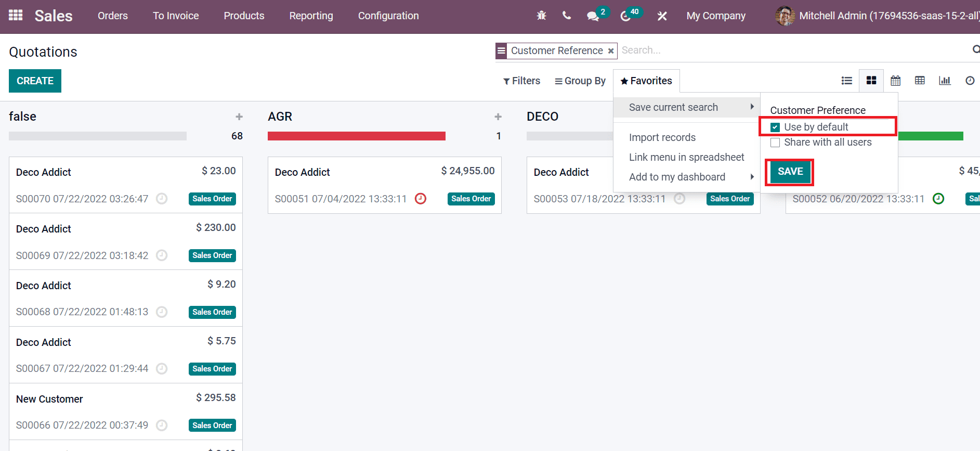Click the Sales Order tag on S00053
The image size is (980, 451).
coord(730,199)
